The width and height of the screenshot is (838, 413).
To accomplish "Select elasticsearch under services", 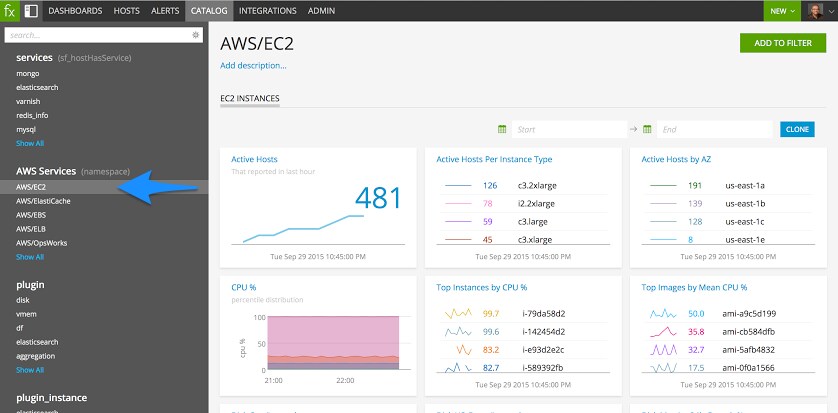I will tap(37, 88).
